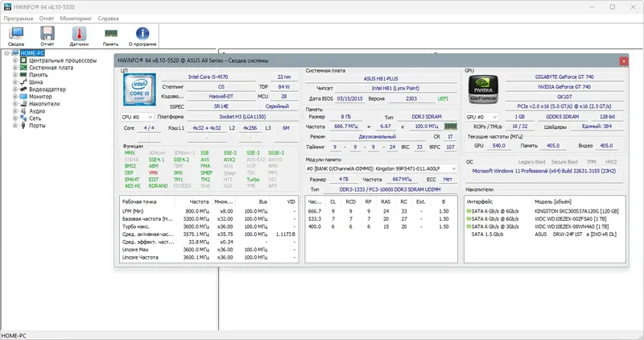
Task: Click the green UEFI label
Action: 443,98
